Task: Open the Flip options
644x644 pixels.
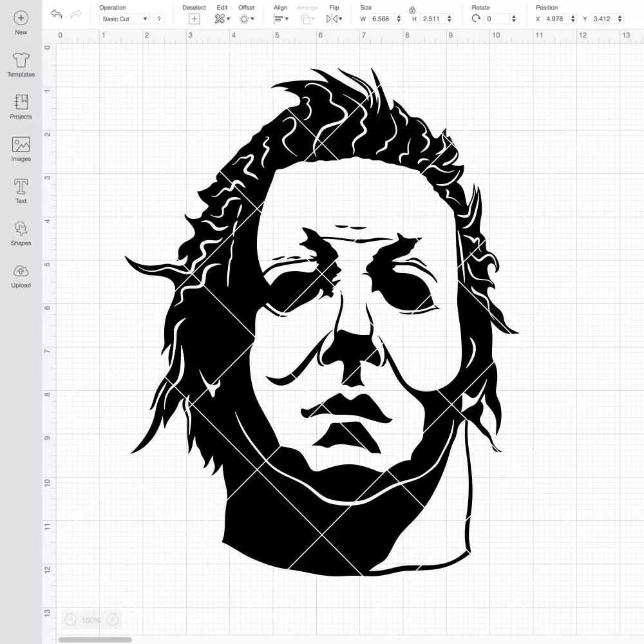Action: click(x=334, y=19)
